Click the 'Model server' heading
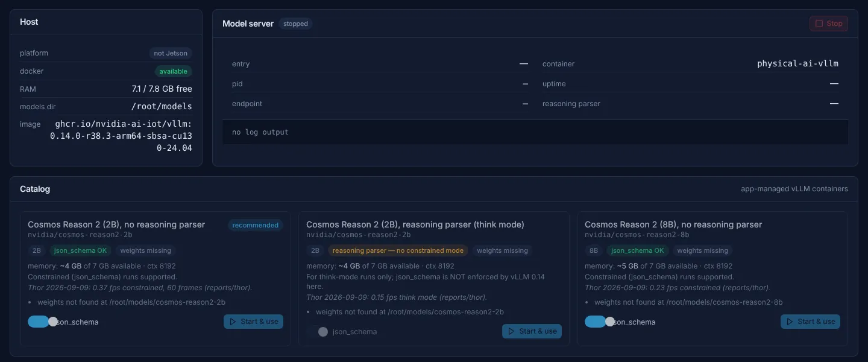The image size is (868, 362). (x=248, y=24)
